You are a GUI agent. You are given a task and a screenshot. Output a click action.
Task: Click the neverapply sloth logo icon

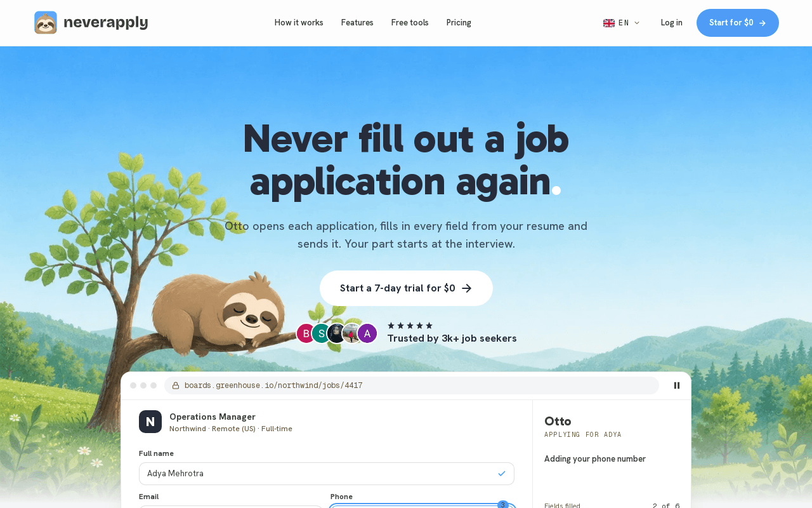pyautogui.click(x=46, y=23)
